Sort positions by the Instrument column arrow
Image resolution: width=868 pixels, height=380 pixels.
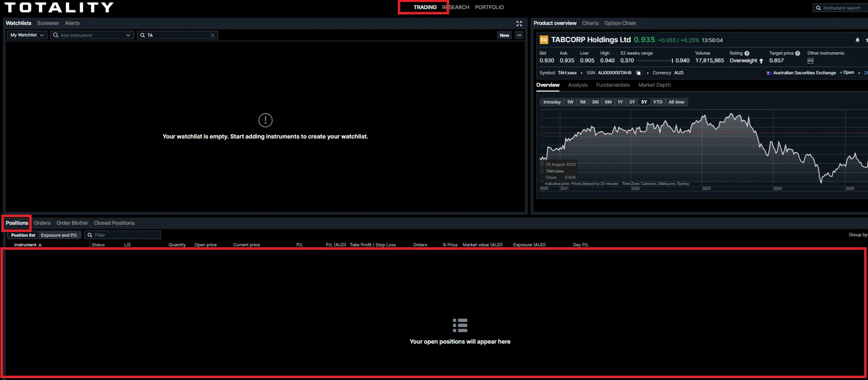(x=40, y=244)
